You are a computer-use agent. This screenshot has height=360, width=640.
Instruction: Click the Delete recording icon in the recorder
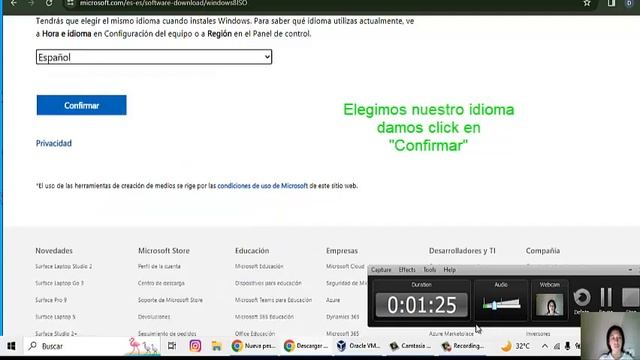[582, 299]
